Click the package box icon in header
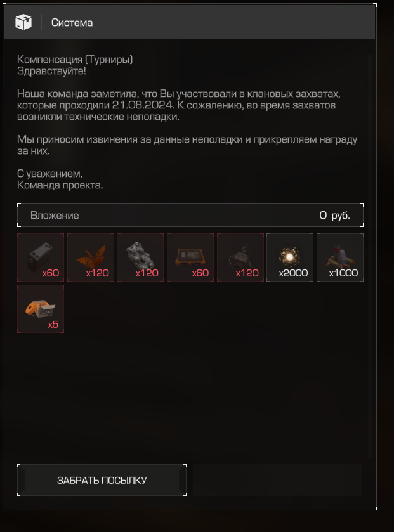The image size is (394, 532). (x=23, y=22)
